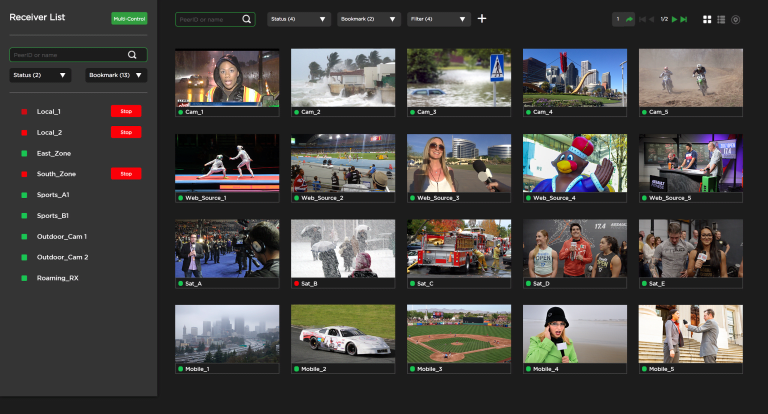The width and height of the screenshot is (768, 414).
Task: Select Outdoor_Cam 1 receiver
Action: 62,236
